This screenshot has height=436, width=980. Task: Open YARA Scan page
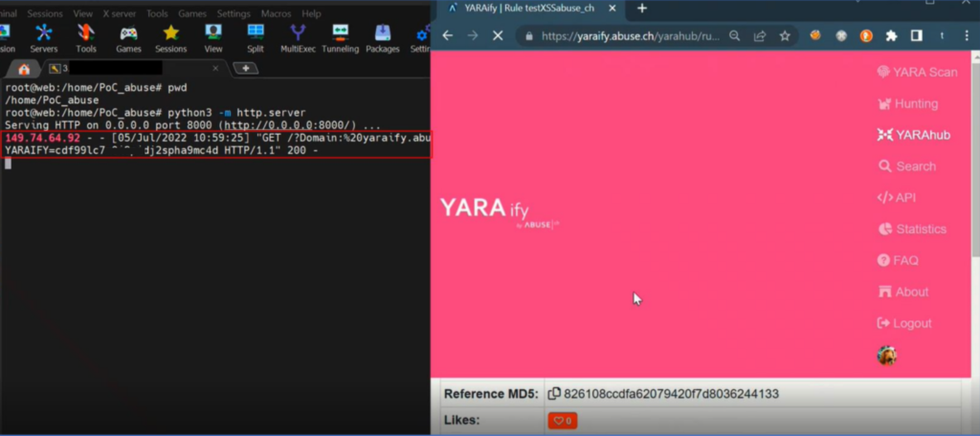point(917,72)
